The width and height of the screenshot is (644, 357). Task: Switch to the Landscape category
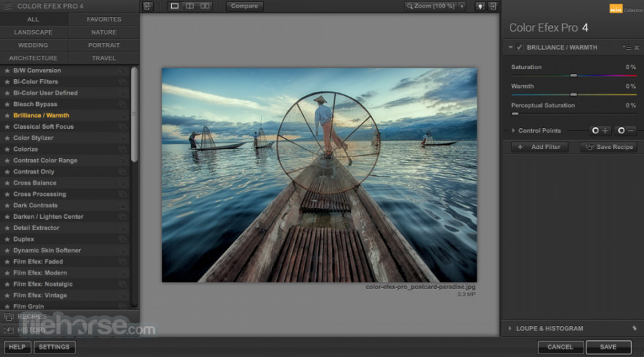pos(34,32)
